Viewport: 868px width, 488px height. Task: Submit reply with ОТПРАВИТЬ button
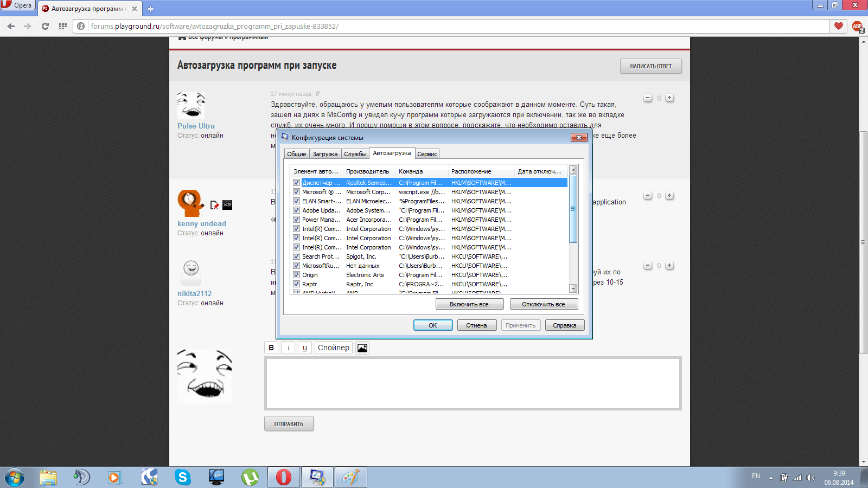(x=289, y=424)
